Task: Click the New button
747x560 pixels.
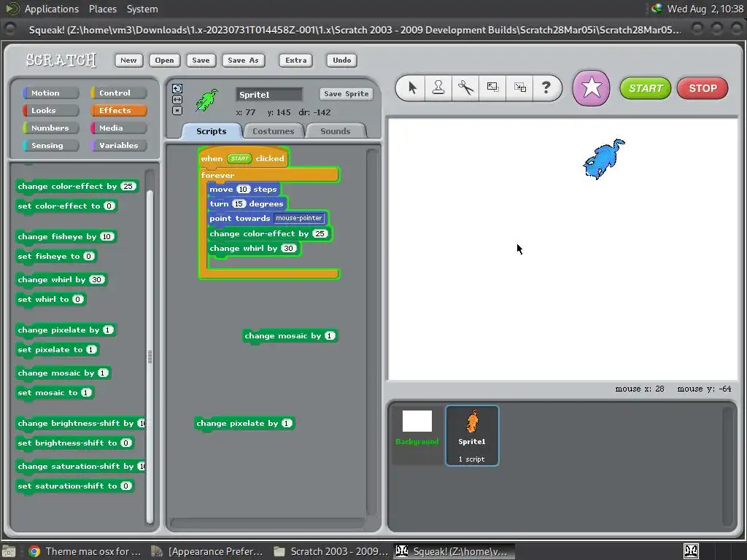Action: pos(128,60)
